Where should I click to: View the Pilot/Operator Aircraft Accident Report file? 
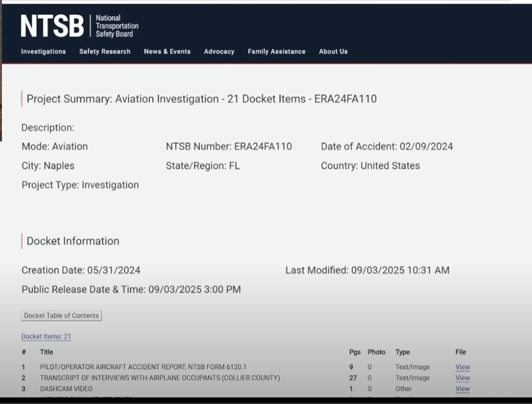462,367
